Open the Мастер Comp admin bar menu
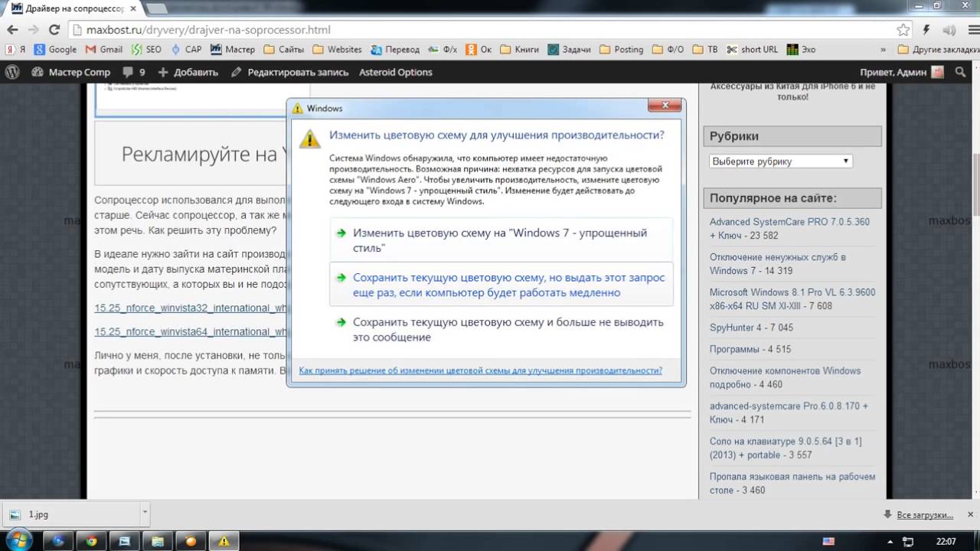Screen dimensions: 980x551 click(x=71, y=72)
